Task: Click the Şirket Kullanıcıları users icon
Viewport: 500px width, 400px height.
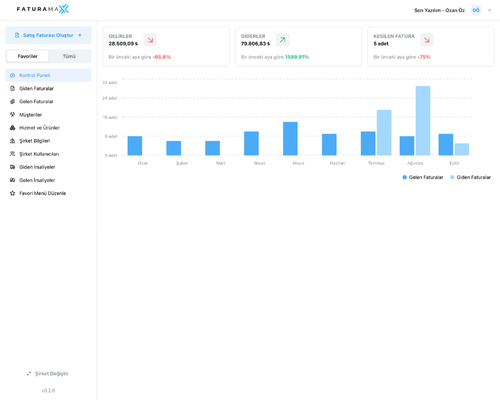Action: click(12, 154)
